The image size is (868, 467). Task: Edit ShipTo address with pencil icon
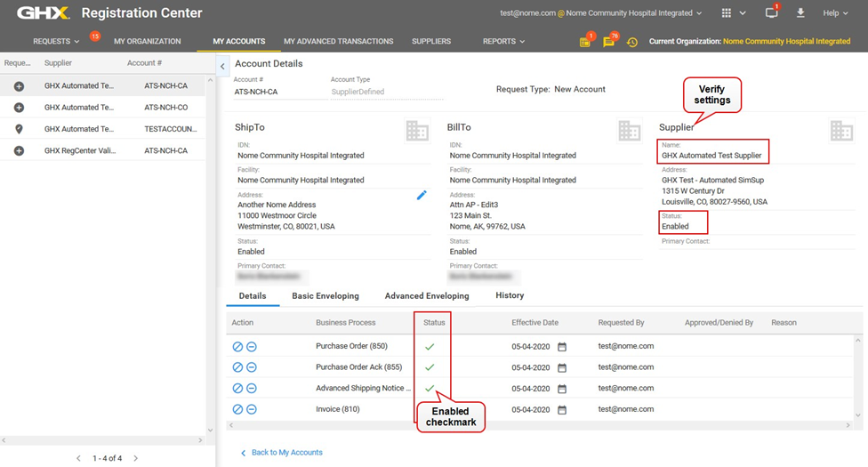[422, 195]
